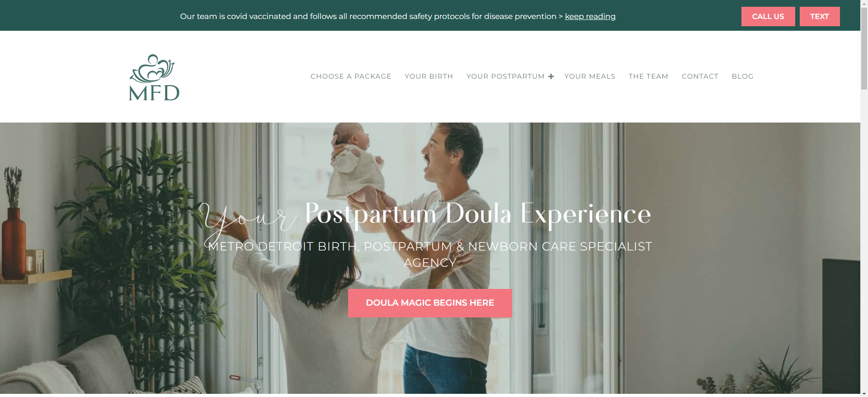Click scrollbar down arrow at bottom

864,393
